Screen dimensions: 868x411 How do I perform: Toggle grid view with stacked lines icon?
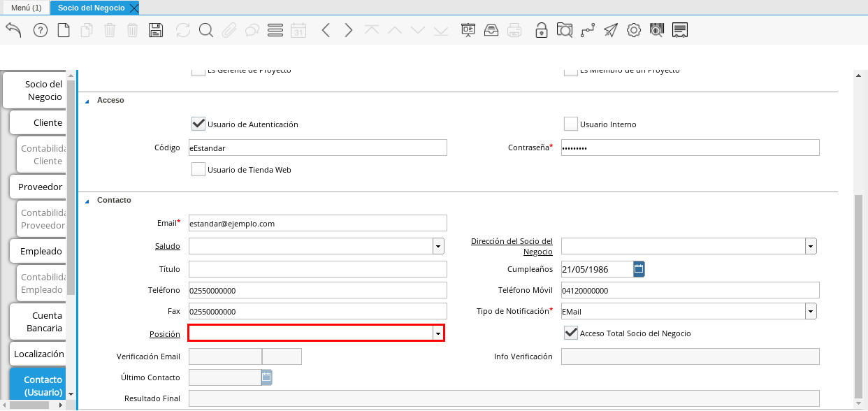click(275, 30)
